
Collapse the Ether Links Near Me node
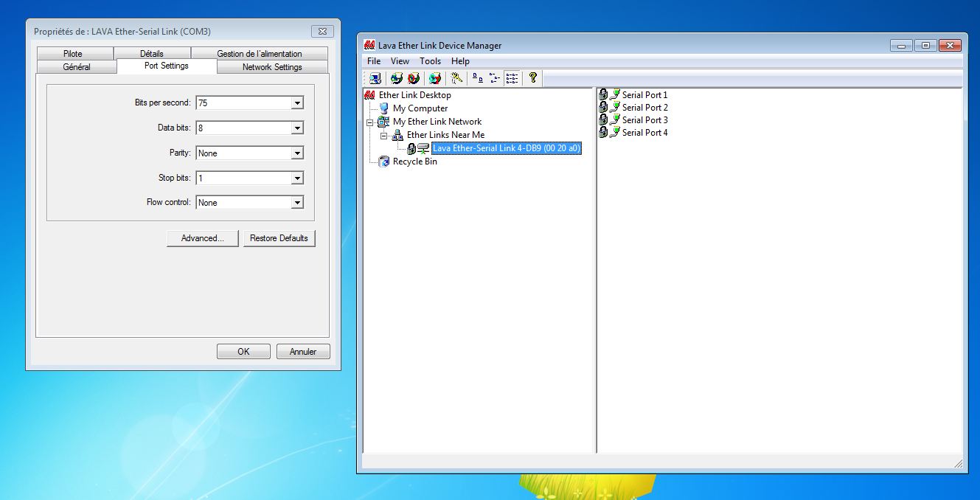(x=383, y=136)
